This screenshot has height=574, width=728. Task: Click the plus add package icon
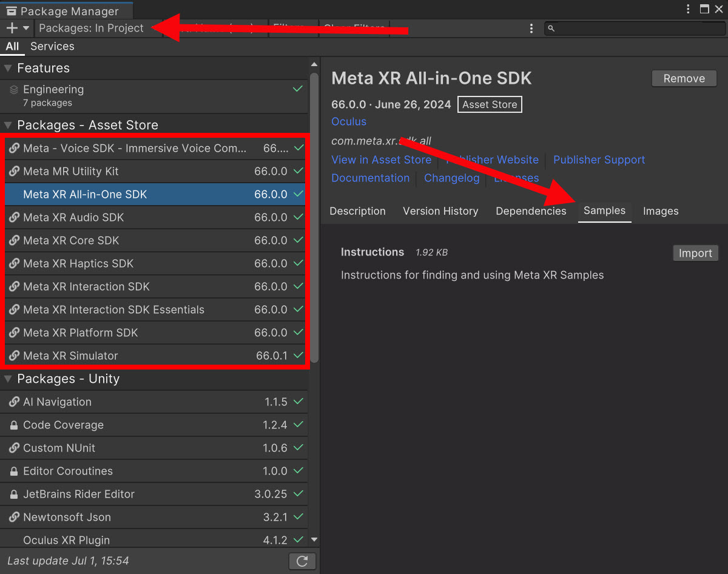12,28
